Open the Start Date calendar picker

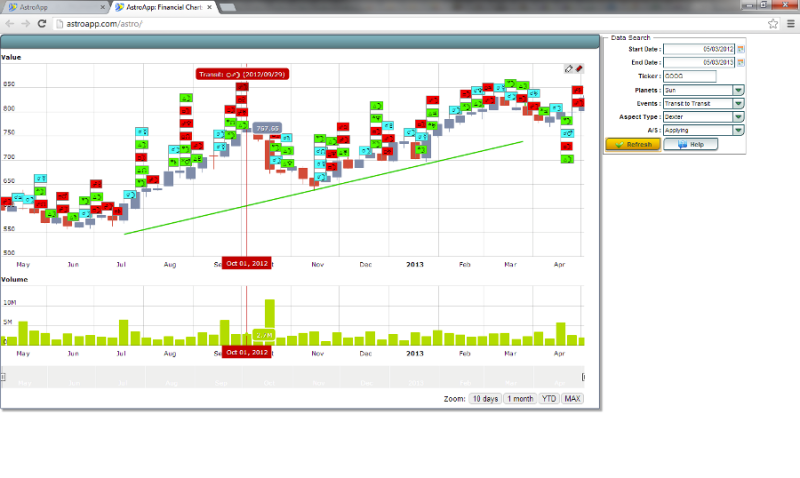pos(741,49)
